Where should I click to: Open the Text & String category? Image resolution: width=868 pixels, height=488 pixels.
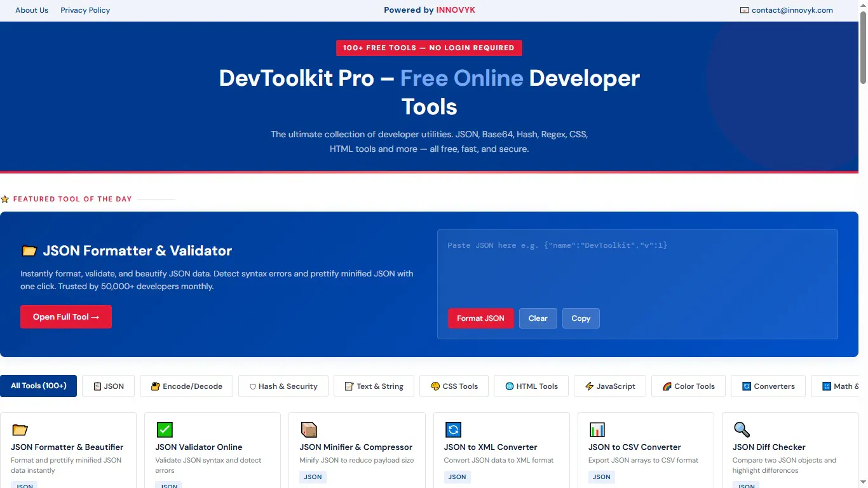coord(374,386)
